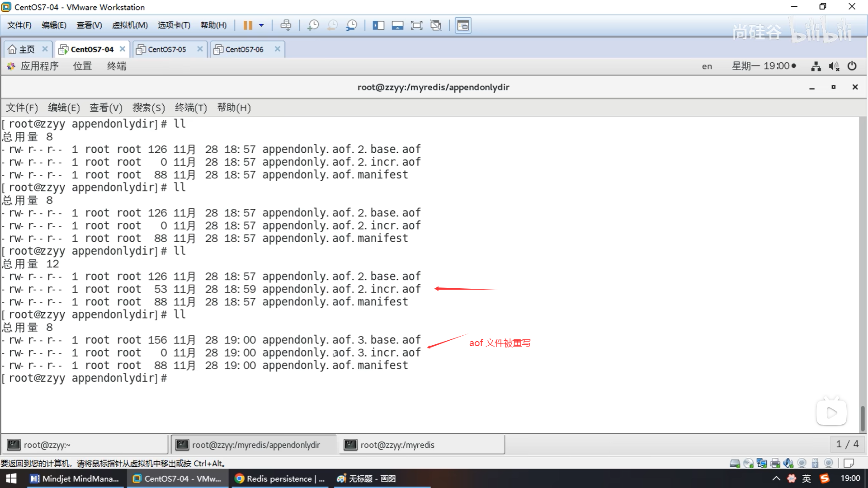868x488 pixels.
Task: Pause the virtual machine
Action: tap(248, 25)
